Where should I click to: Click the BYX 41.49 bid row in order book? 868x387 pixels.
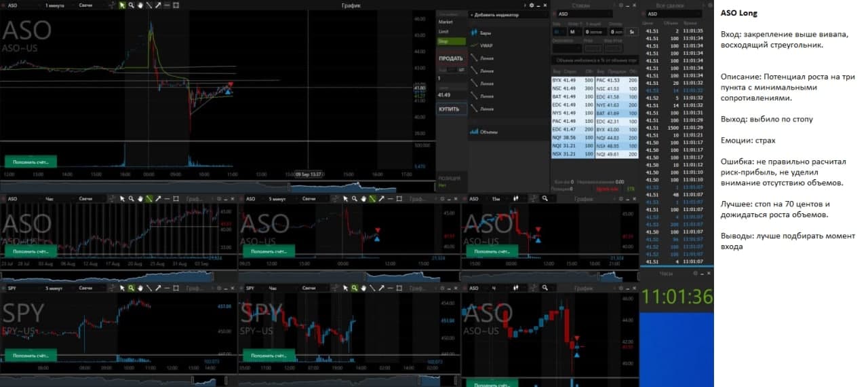(573, 80)
